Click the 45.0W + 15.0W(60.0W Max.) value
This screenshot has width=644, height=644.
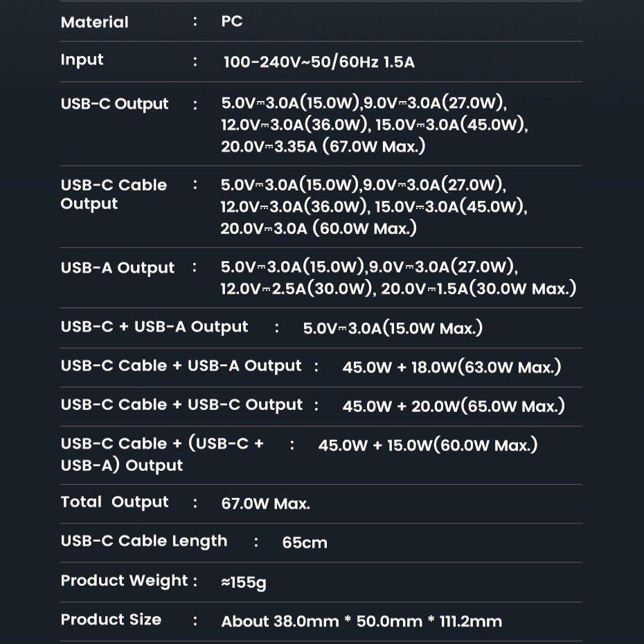pos(427,445)
